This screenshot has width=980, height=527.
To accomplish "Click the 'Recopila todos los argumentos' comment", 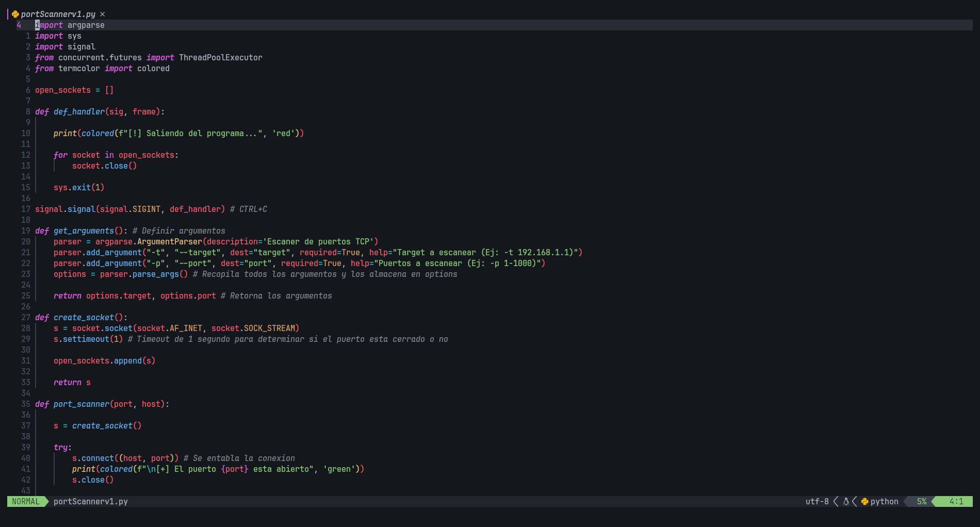I will tap(325, 274).
